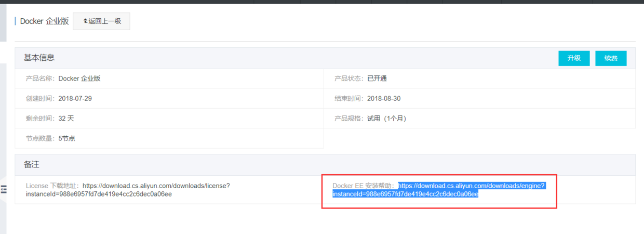The height and width of the screenshot is (234, 644).
Task: Select product name value Docker 企业版
Action: 79,79
